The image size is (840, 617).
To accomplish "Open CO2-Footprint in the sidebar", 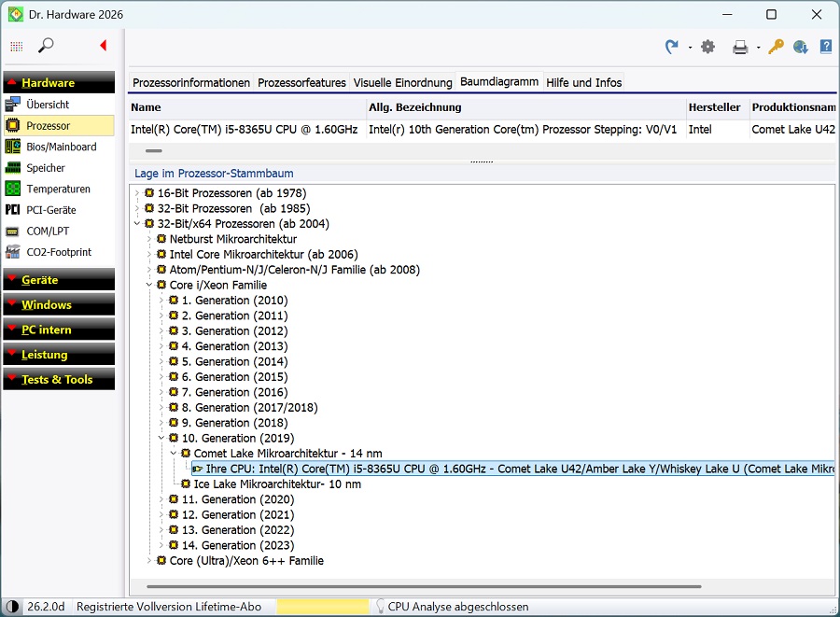I will [59, 252].
